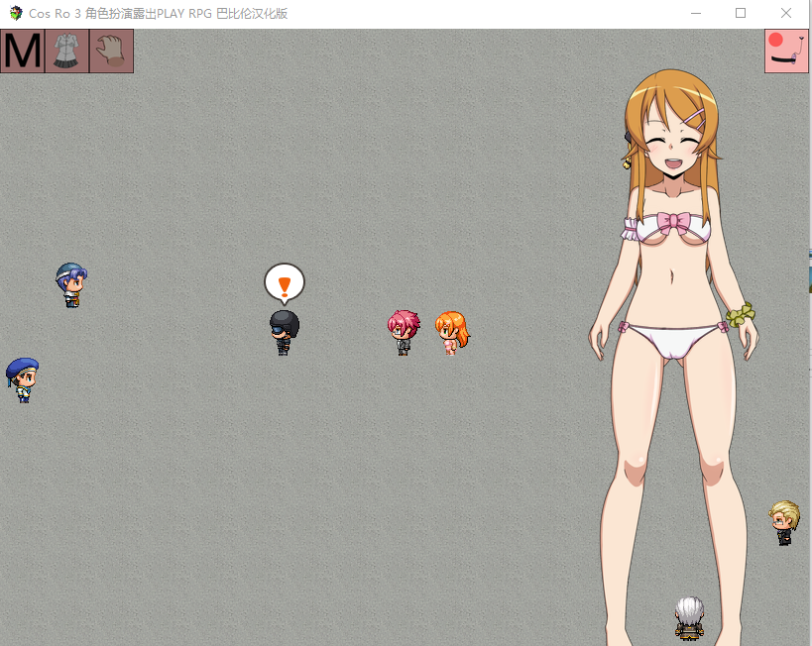Minimize the Cos Ro 3 window
This screenshot has width=812, height=646.
(x=696, y=14)
